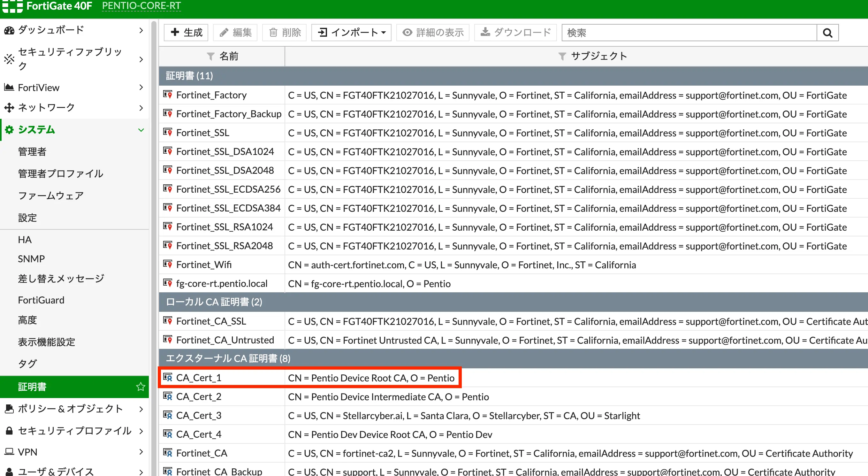Open 管理者 in the system menu
The image size is (868, 476).
(32, 152)
